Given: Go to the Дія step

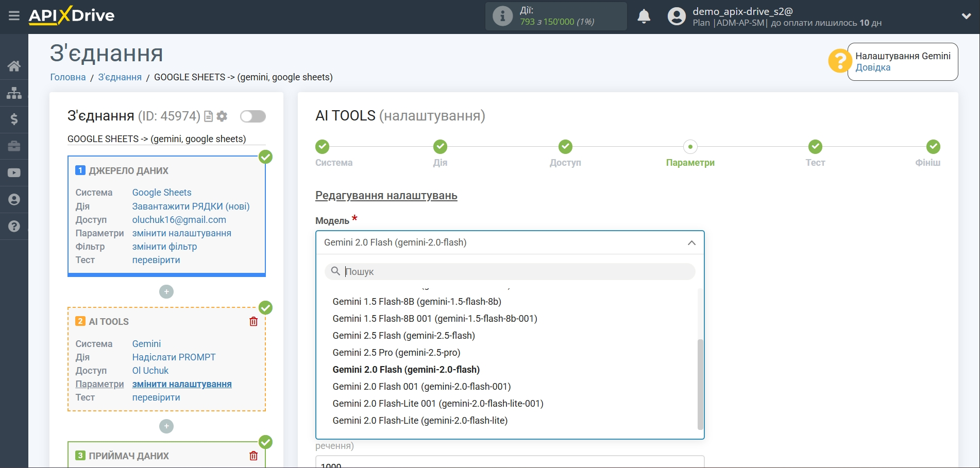Looking at the screenshot, I should coord(440,147).
